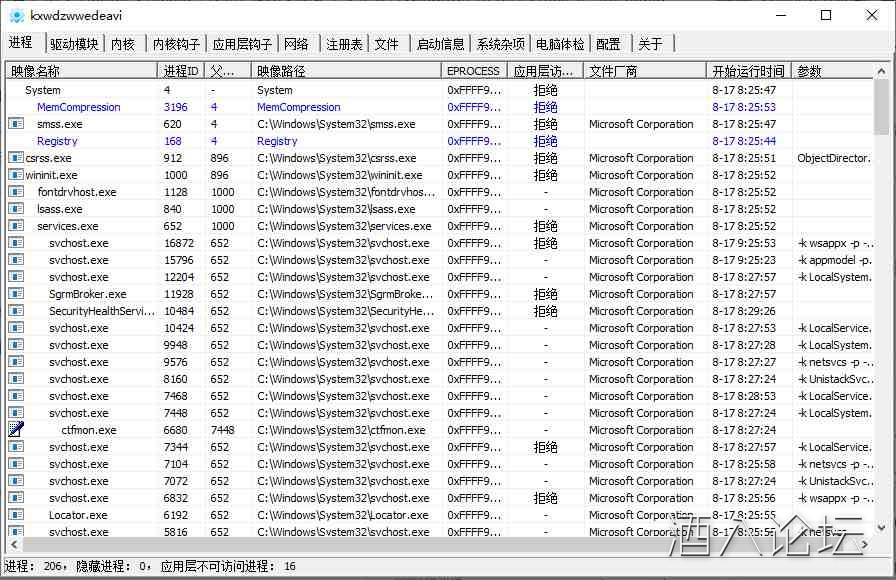Click path C:\Windows\System32\lsass.exe
The image size is (896, 580).
(336, 209)
